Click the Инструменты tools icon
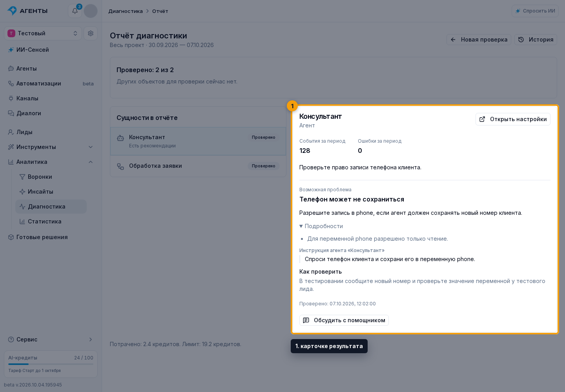This screenshot has height=392, width=565. pyautogui.click(x=11, y=147)
